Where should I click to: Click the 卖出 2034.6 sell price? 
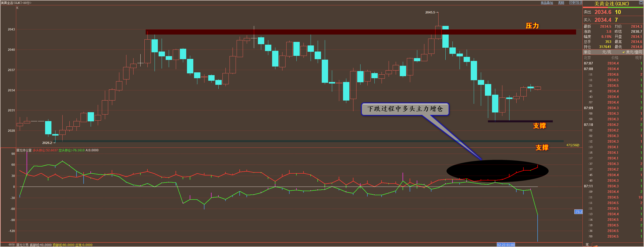[602, 12]
